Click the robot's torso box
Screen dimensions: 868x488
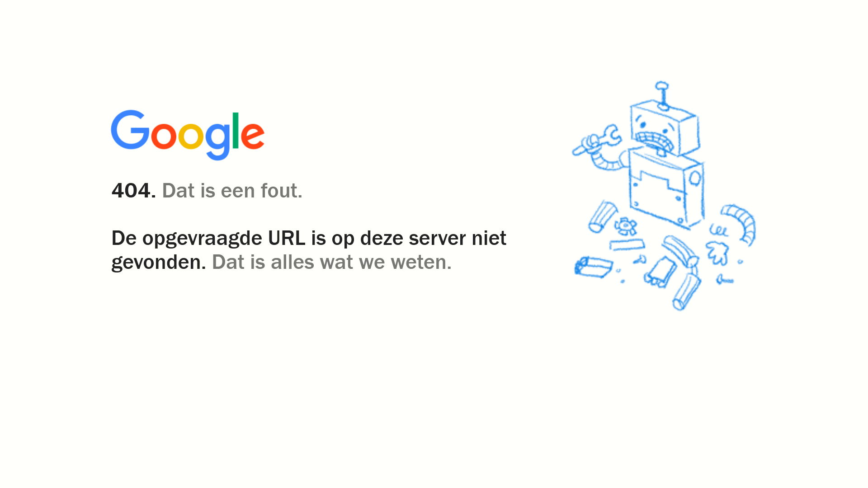pos(665,189)
